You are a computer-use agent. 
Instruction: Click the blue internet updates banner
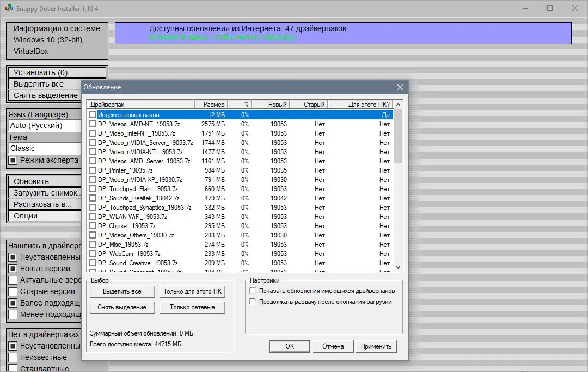pyautogui.click(x=343, y=33)
